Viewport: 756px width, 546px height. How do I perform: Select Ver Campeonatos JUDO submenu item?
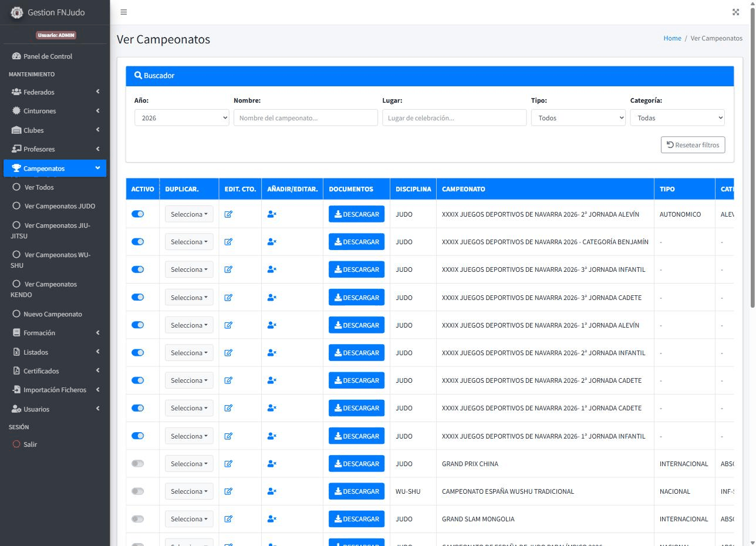55,206
